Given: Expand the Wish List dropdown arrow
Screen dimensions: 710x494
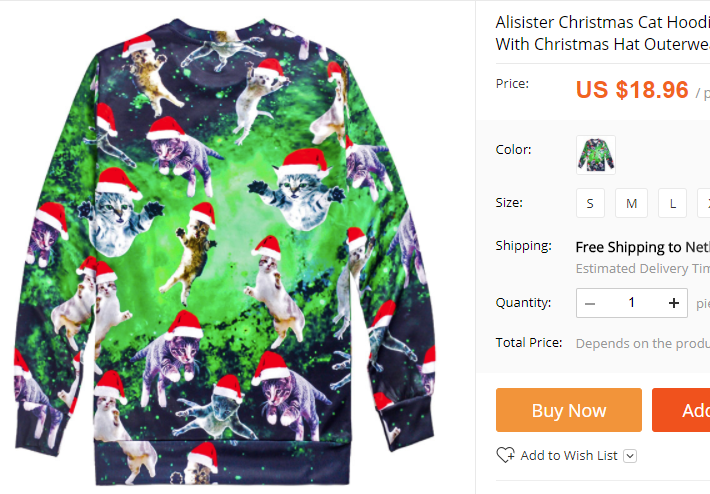Looking at the screenshot, I should (630, 456).
